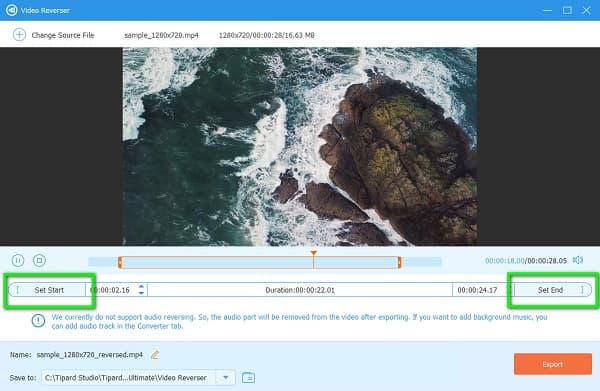The height and width of the screenshot is (391, 600).
Task: Minimize the Video Reverser window
Action: point(548,10)
